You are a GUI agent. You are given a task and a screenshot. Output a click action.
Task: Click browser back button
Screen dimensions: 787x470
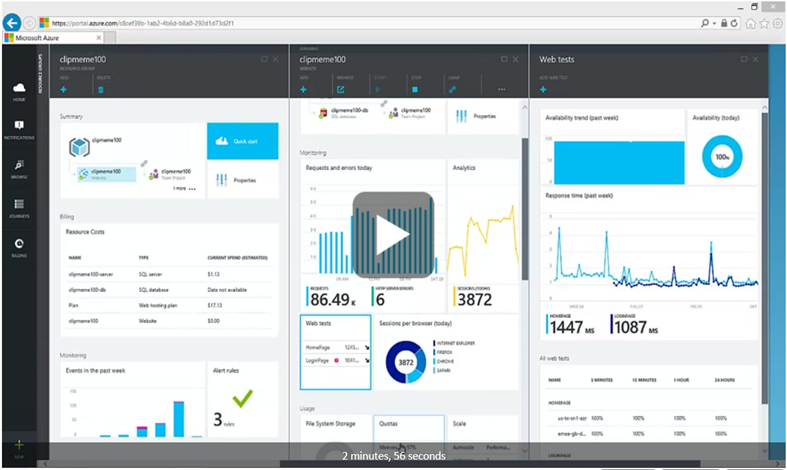tap(12, 23)
